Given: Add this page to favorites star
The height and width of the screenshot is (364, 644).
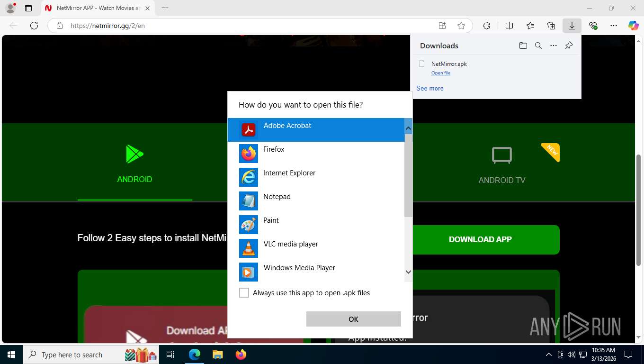Looking at the screenshot, I should (461, 26).
